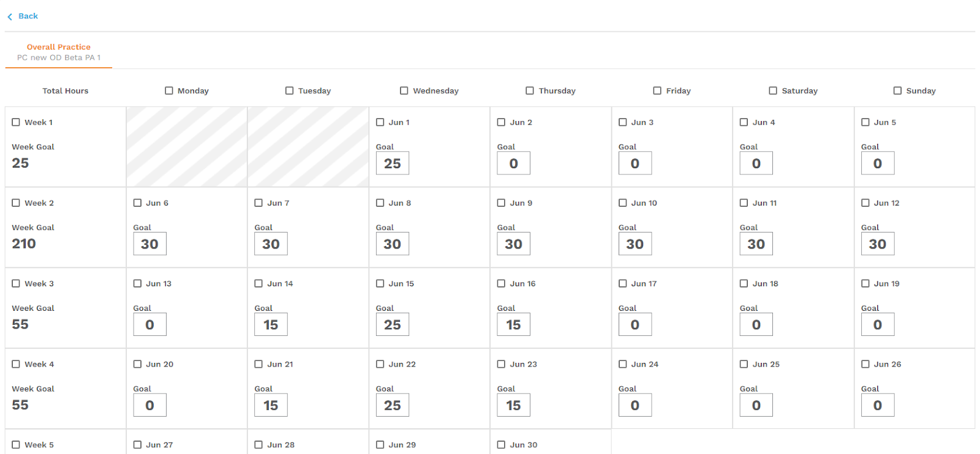
Task: Check the Jun 23 day checkbox
Action: [x=501, y=364]
